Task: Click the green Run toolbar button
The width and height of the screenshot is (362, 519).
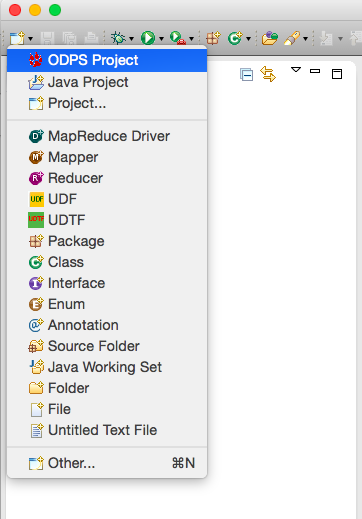Action: [148, 38]
